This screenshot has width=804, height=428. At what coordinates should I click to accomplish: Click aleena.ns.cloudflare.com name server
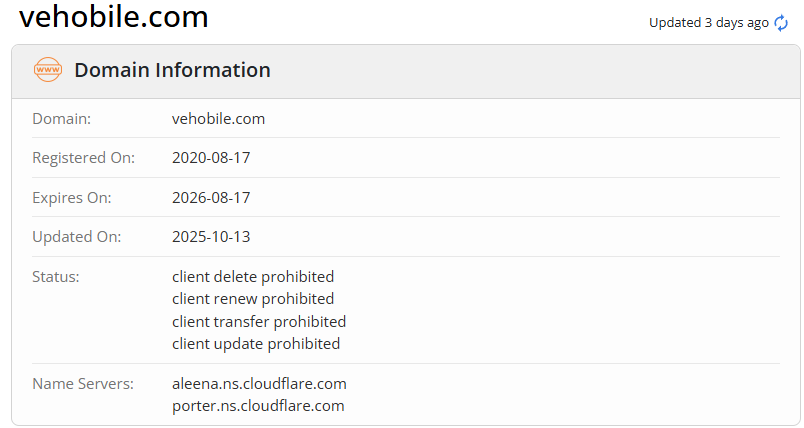(x=259, y=383)
